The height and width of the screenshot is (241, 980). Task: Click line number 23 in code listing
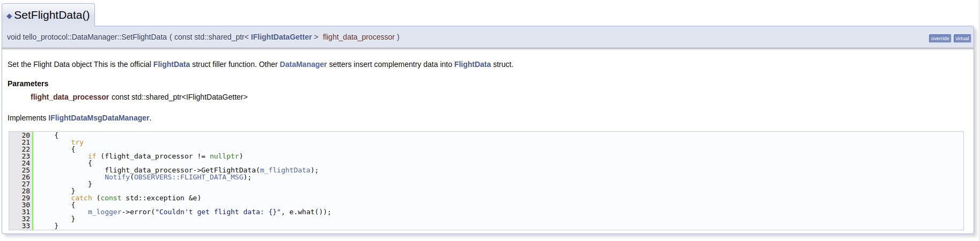pos(26,156)
